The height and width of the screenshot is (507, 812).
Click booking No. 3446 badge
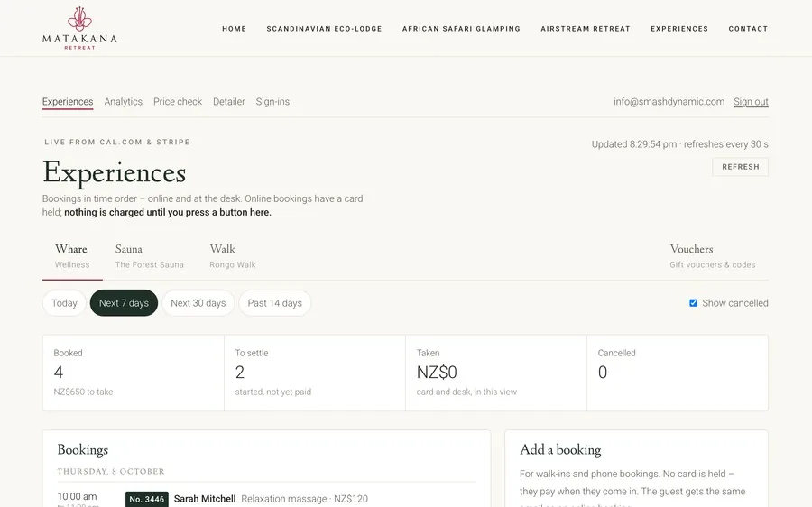point(147,499)
